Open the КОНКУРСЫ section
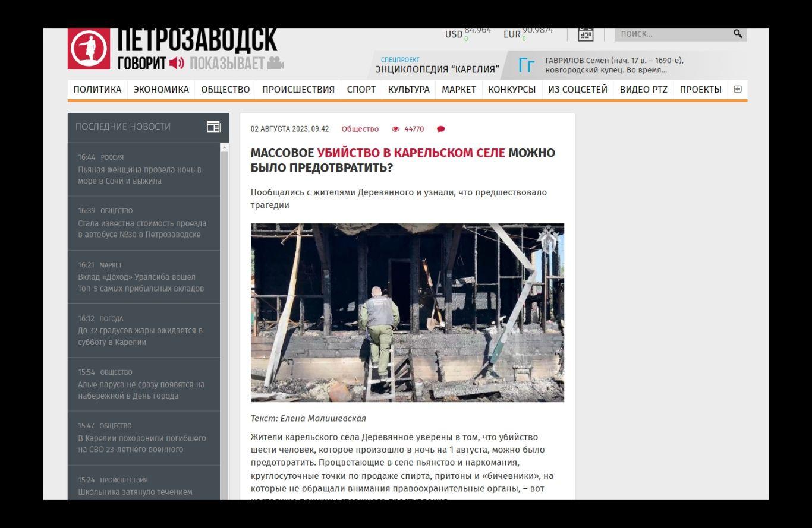The image size is (812, 528). pos(512,90)
